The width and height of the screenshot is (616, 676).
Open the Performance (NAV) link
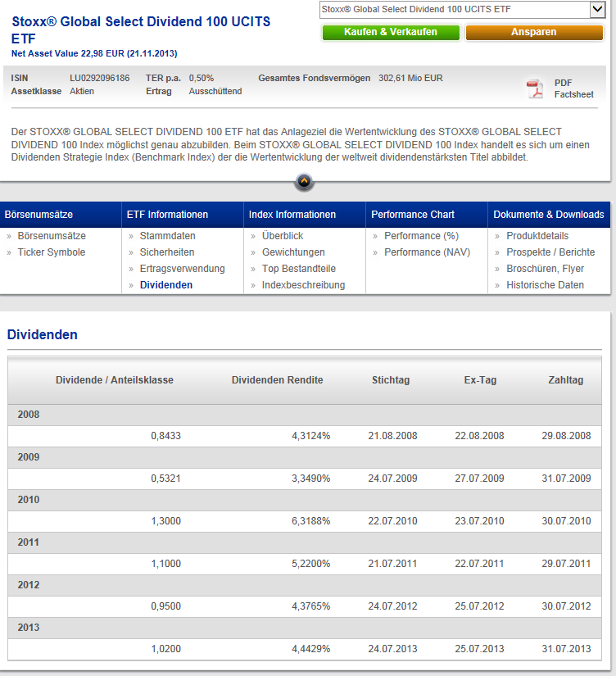[428, 252]
